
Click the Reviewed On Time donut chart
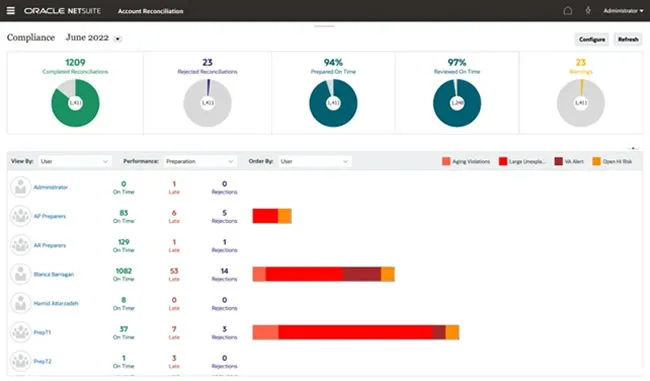coord(457,103)
